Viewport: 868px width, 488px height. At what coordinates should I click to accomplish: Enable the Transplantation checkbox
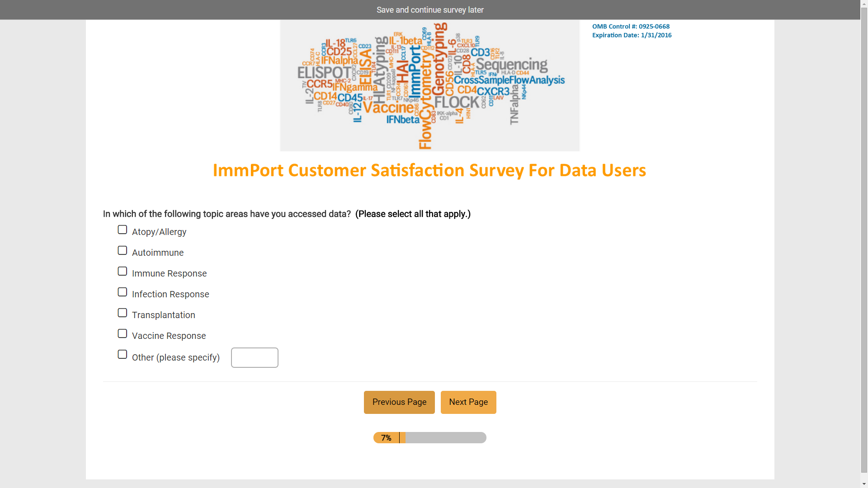pyautogui.click(x=122, y=313)
